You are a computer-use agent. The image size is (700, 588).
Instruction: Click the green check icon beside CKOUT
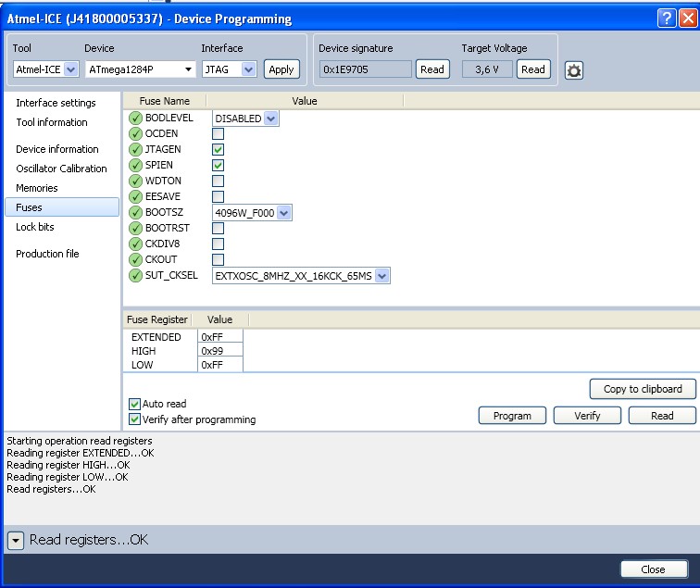135,260
